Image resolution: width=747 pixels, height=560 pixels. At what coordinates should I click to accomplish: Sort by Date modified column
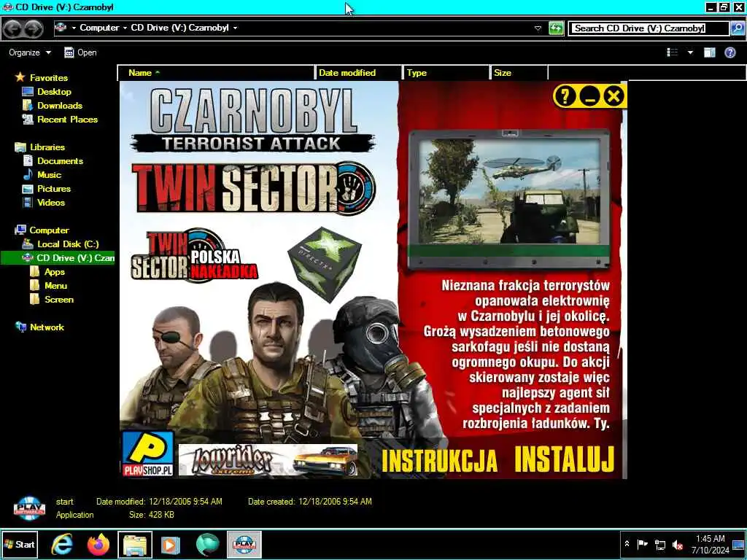[358, 72]
